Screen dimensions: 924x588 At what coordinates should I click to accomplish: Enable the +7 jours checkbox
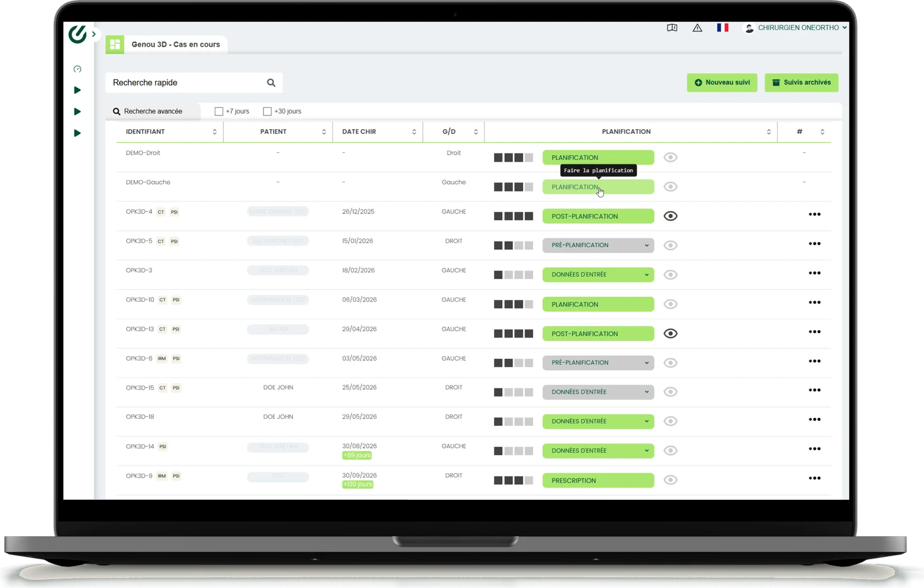click(x=219, y=111)
